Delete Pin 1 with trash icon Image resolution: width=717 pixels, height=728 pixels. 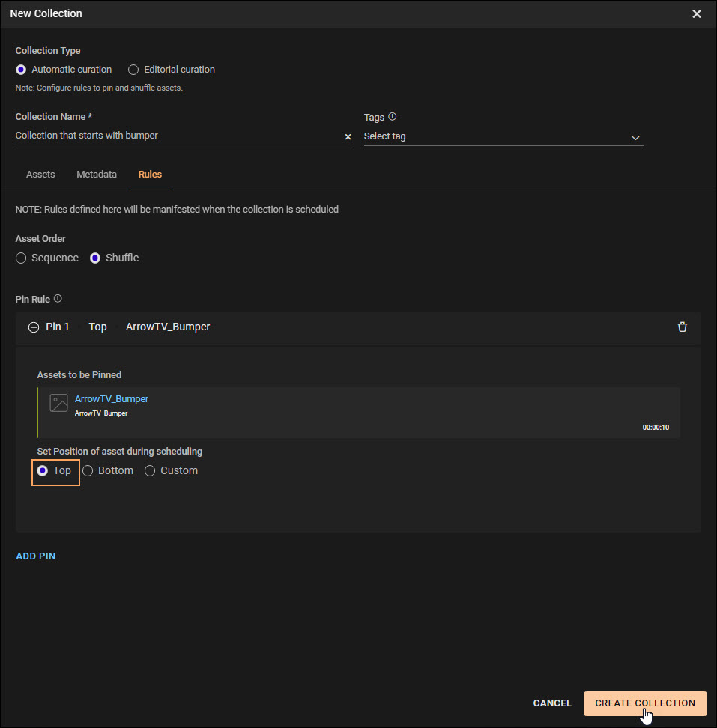(682, 327)
